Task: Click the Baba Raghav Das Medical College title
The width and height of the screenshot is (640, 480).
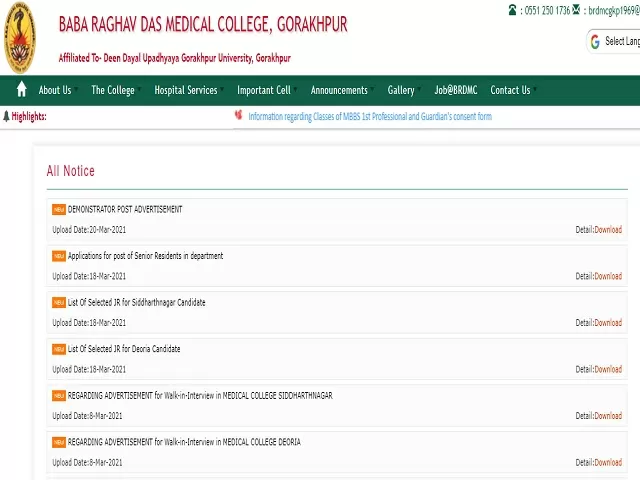Action: (203, 24)
